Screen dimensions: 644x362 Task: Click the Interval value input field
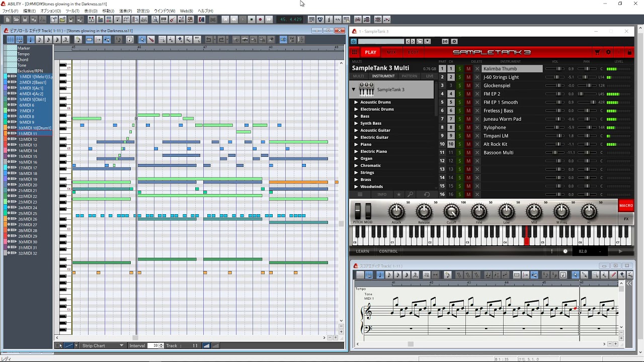(x=153, y=346)
